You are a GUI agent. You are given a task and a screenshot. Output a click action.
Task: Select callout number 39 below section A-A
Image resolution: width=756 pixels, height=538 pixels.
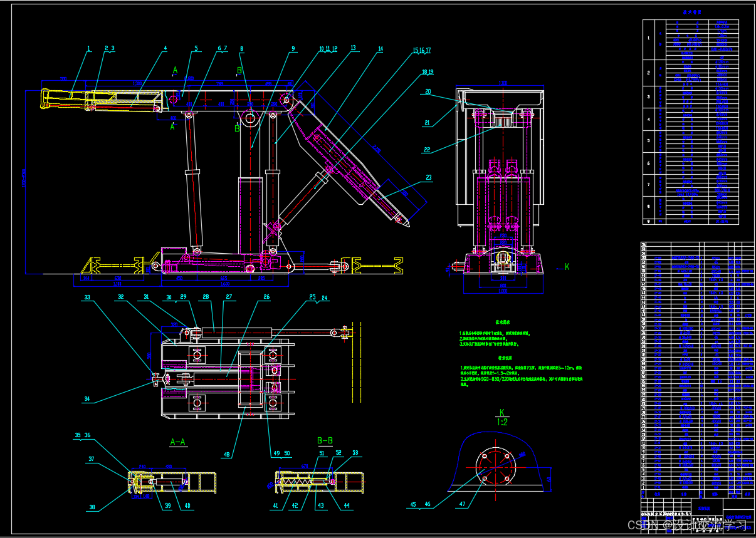coord(167,506)
